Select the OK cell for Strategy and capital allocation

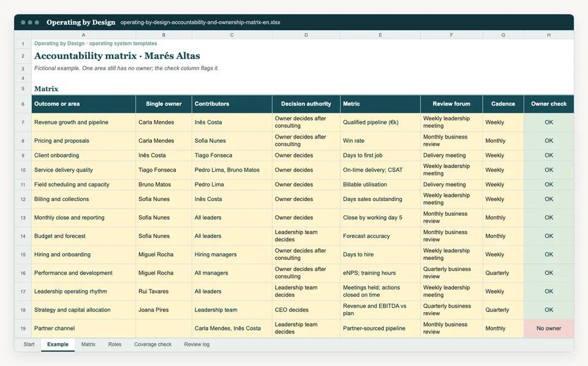tap(549, 310)
